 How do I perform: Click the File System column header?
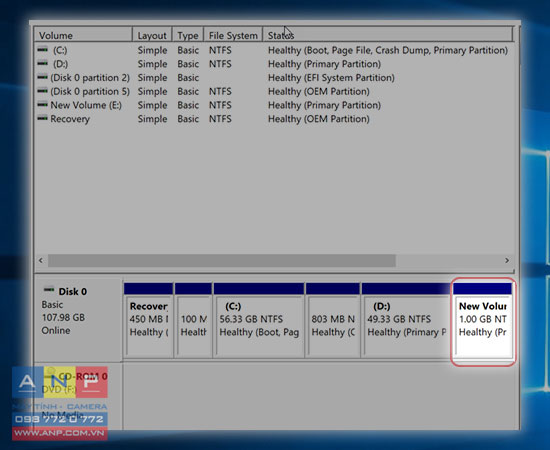[x=233, y=35]
